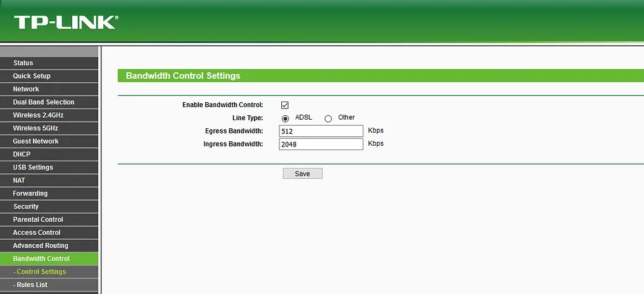644x294 pixels.
Task: Click the Line Type label
Action: pos(248,118)
